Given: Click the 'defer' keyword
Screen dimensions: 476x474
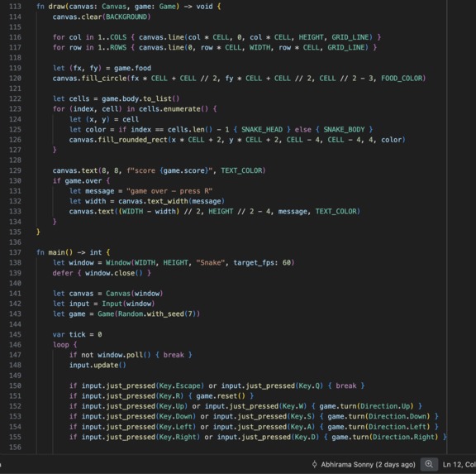Looking at the screenshot, I should tap(63, 273).
